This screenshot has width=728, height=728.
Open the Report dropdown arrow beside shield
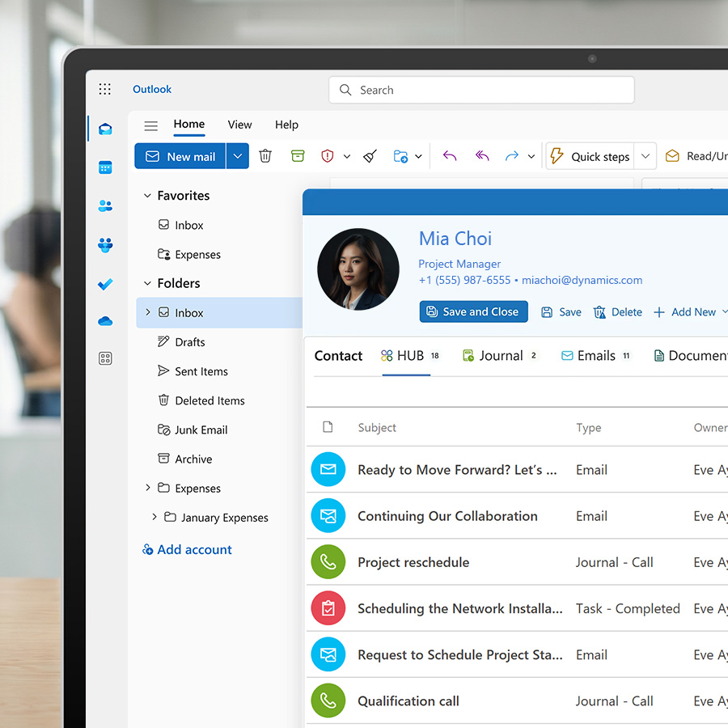(347, 156)
